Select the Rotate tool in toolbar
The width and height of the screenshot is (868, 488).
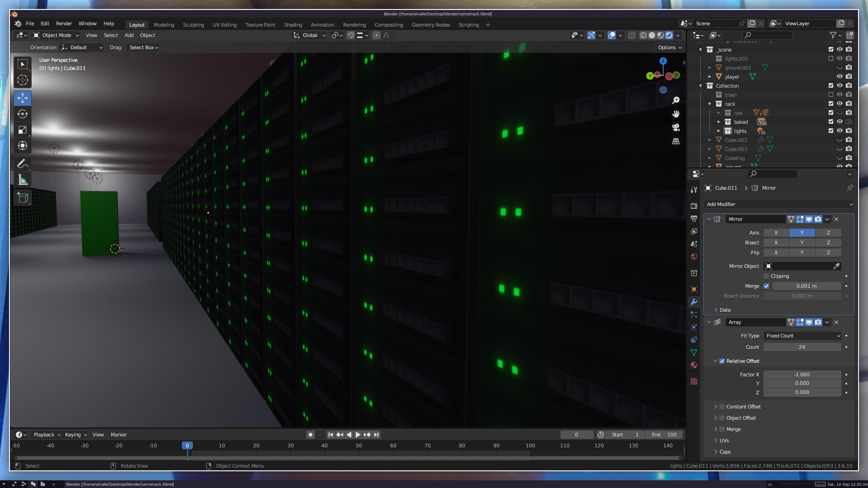point(23,114)
